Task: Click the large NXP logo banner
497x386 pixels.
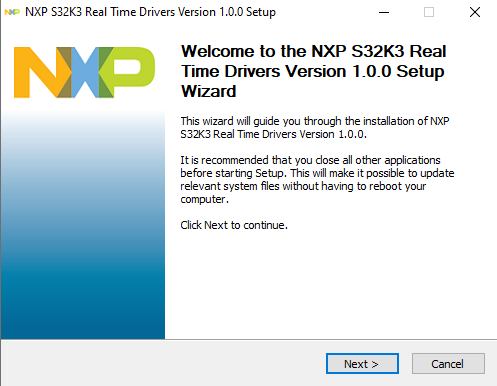Action: (x=84, y=72)
